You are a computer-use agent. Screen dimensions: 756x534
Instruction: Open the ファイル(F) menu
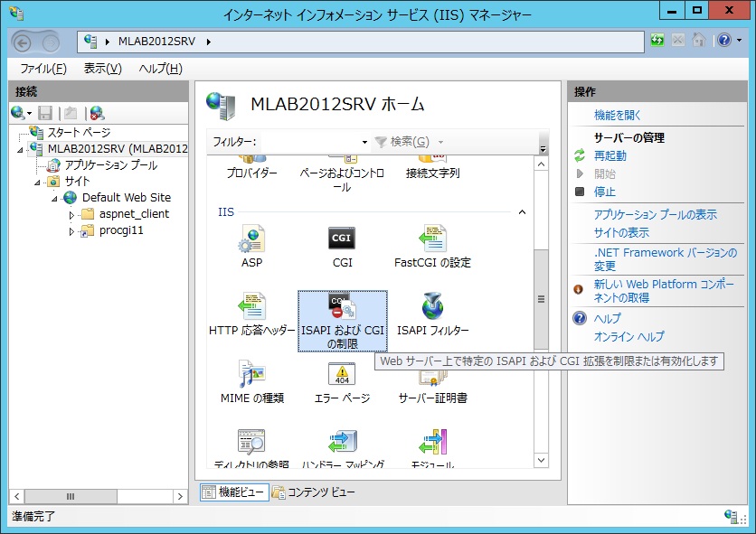[43, 69]
